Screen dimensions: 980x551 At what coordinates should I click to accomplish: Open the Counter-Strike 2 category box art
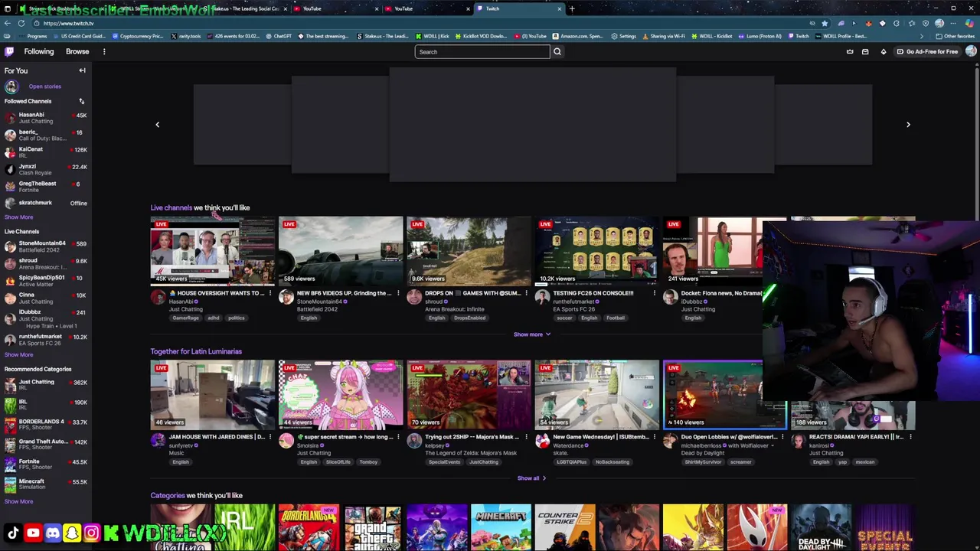(x=565, y=527)
